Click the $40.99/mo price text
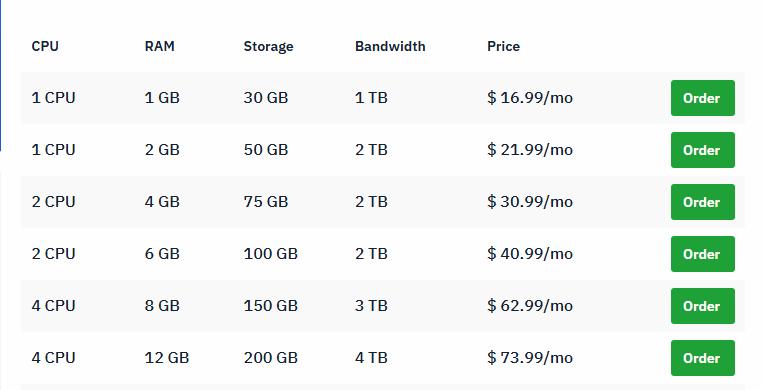 coord(530,254)
